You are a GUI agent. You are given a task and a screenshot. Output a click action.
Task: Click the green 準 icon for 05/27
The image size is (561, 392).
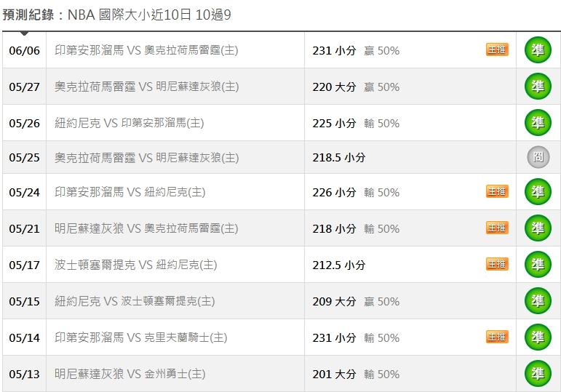pos(538,87)
